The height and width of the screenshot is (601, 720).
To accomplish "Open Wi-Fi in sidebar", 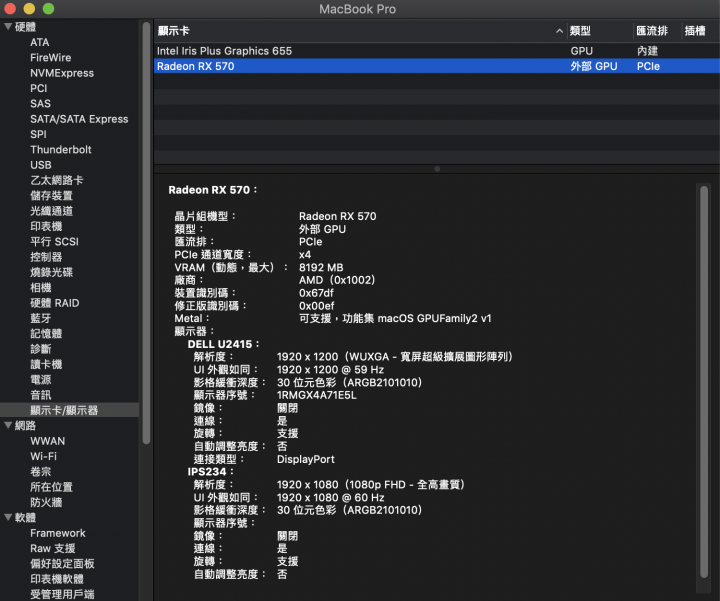I will point(44,456).
